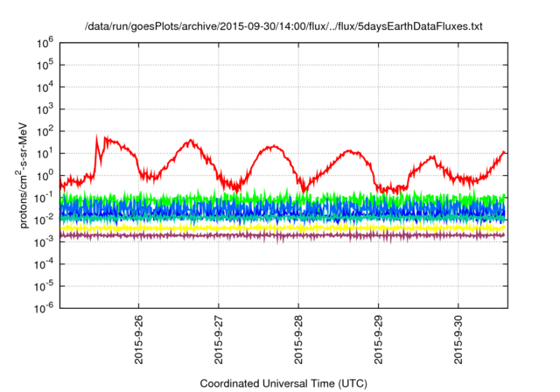The width and height of the screenshot is (560, 392).
Task: Click the y-axis tick label 10^4
Action: 45,87
